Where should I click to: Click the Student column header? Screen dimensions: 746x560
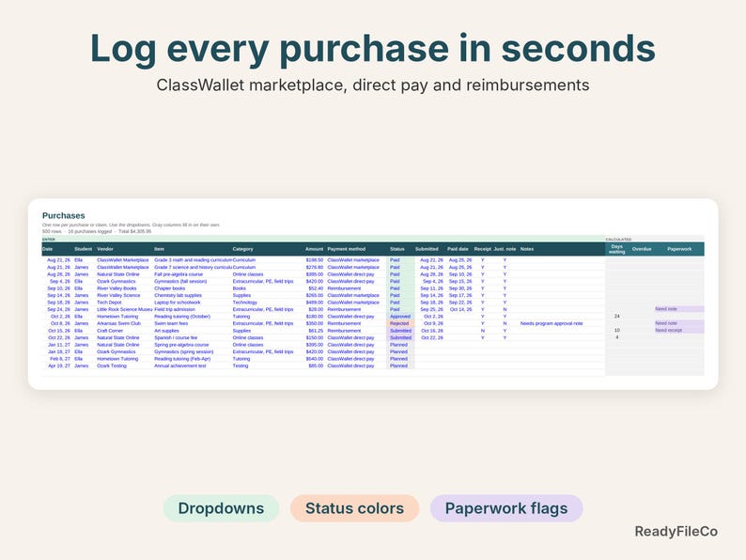tap(84, 249)
